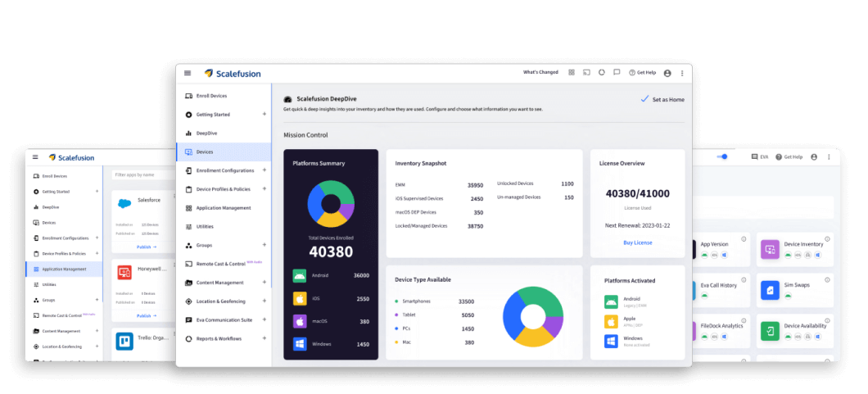Image resolution: width=868 pixels, height=394 pixels.
Task: Click the Platforms Summary donut chart
Action: pyautogui.click(x=331, y=204)
